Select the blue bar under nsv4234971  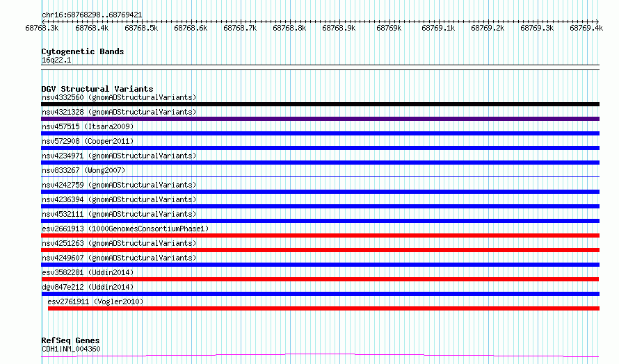point(320,163)
